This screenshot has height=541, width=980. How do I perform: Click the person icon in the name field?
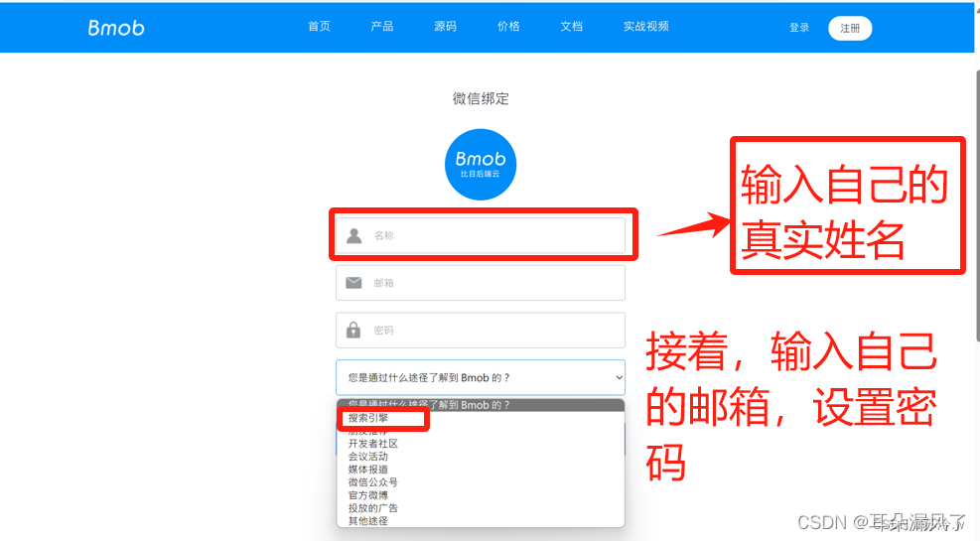tap(354, 235)
